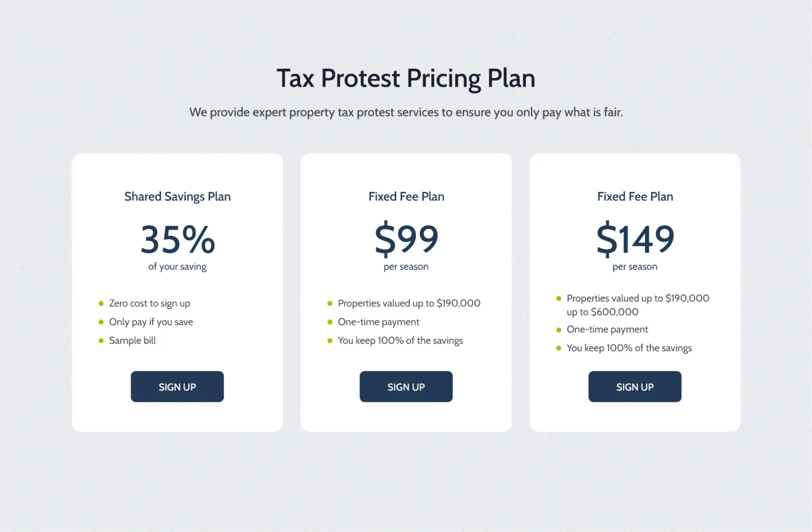Click the 35% price figure

pos(178,239)
